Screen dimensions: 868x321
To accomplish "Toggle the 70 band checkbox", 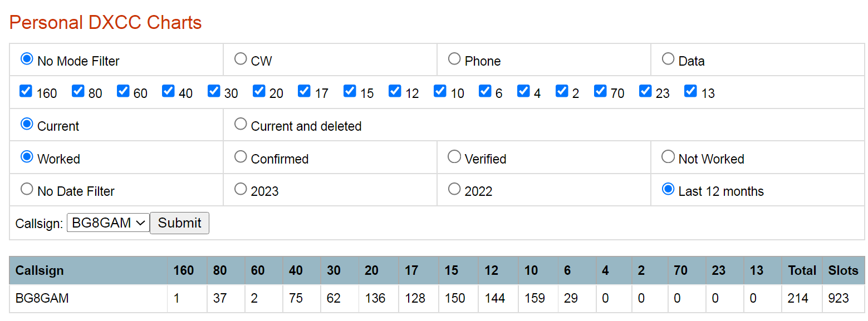I will tap(600, 91).
